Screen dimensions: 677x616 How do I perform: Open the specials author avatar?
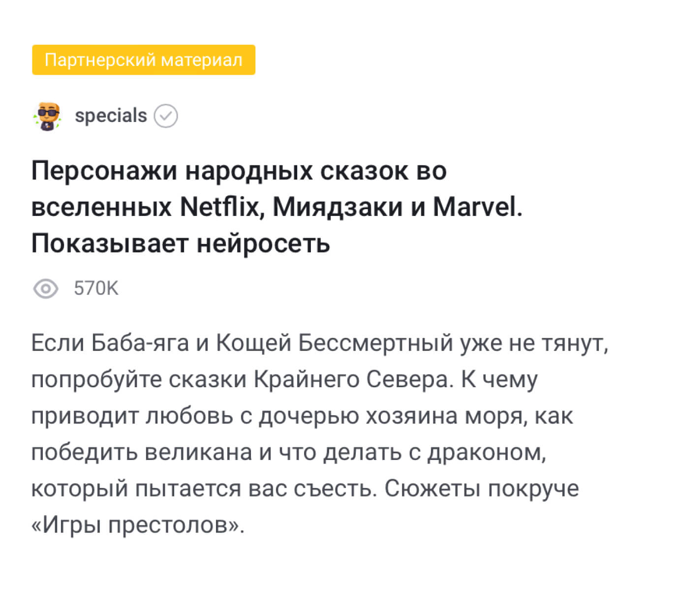point(47,117)
